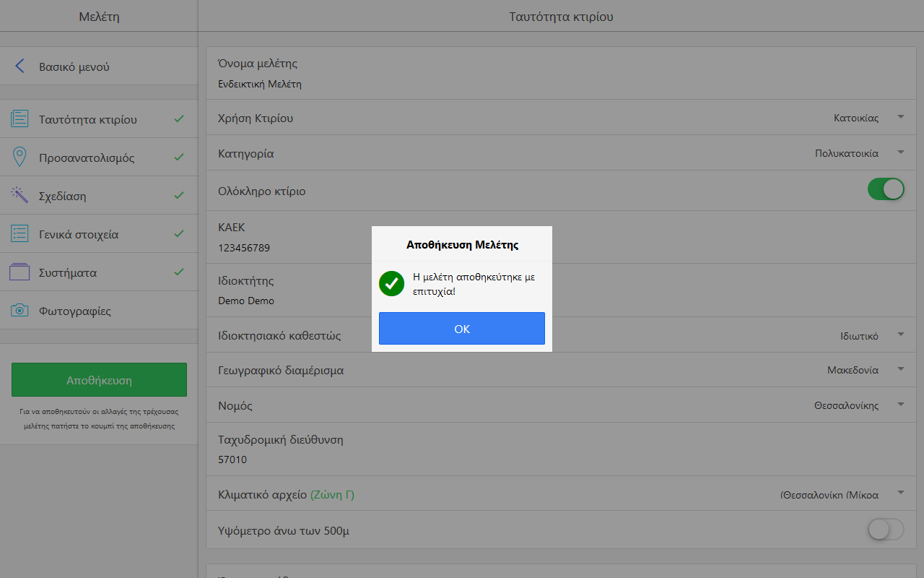The width and height of the screenshot is (924, 578).
Task: Select Συστήματα menu item
Action: click(x=99, y=272)
